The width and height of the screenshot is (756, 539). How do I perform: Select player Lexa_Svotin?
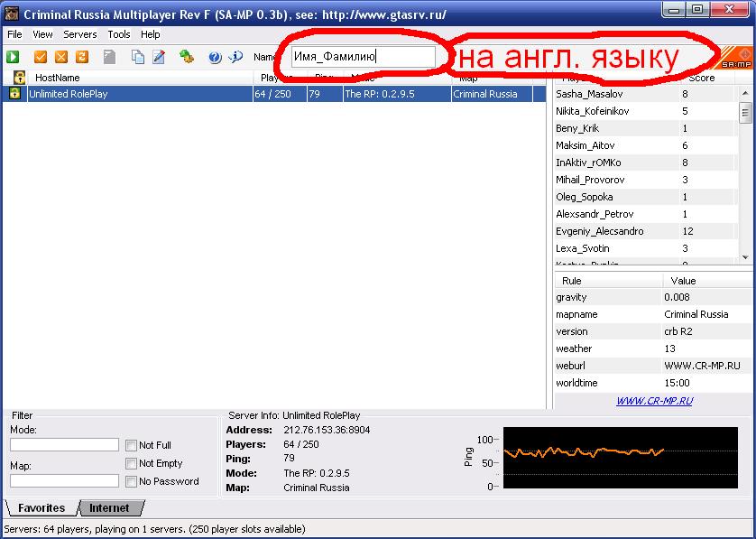click(647, 248)
